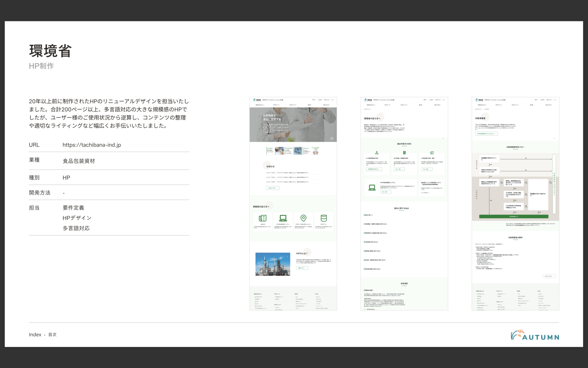This screenshot has height=368, width=588.
Task: Click the 業種 row label
Action: [x=34, y=160]
